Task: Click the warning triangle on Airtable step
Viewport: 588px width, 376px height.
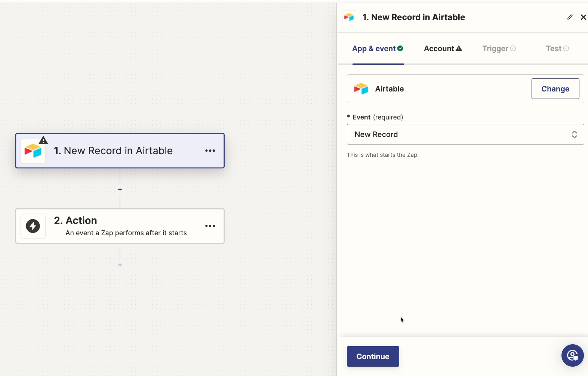Action: [43, 140]
